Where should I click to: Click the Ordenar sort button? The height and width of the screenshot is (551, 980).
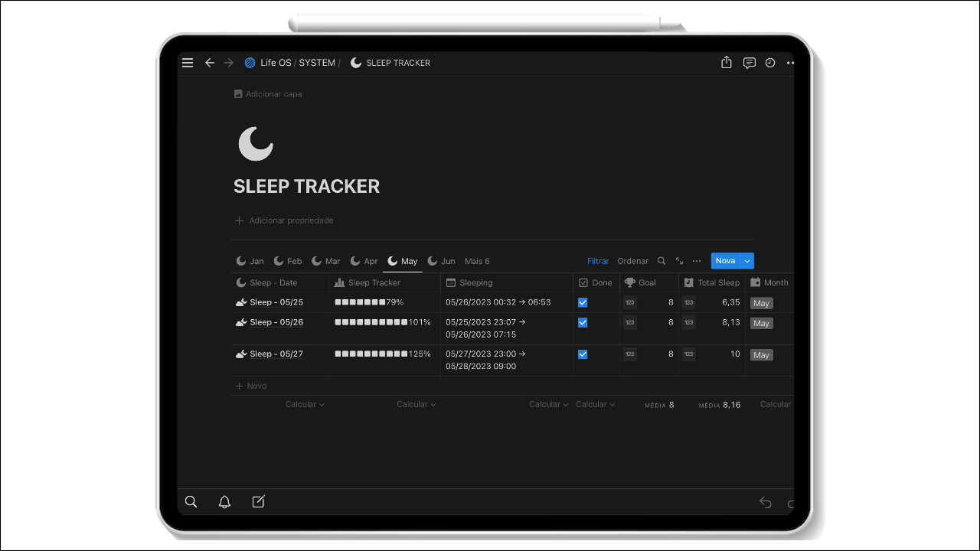tap(632, 261)
